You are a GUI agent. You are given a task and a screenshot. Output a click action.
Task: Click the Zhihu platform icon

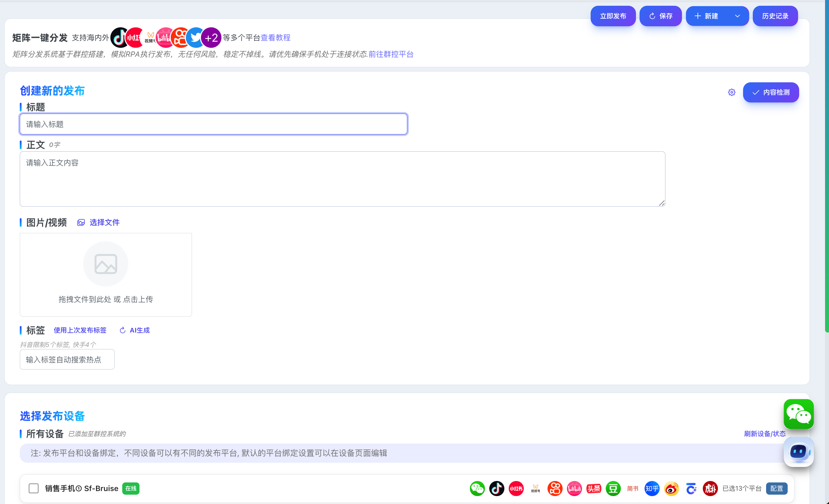(x=652, y=489)
